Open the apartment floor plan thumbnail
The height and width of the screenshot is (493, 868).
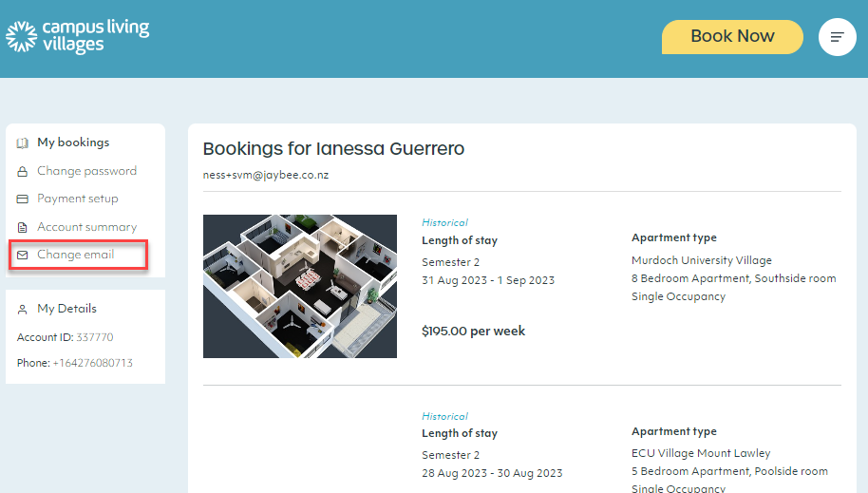tap(300, 286)
